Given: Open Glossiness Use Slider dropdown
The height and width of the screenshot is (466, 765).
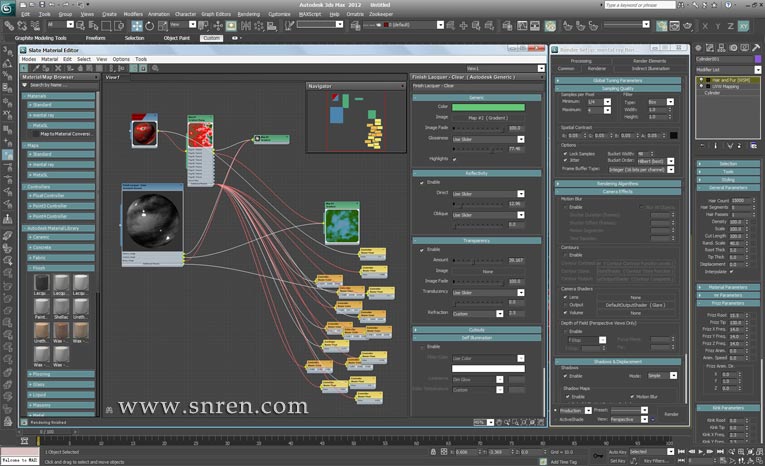Looking at the screenshot, I should point(488,139).
